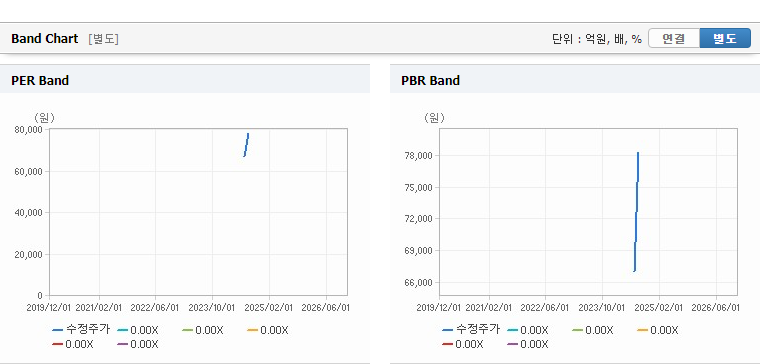Click the 72,000 axis label in PBR chart

pos(420,219)
